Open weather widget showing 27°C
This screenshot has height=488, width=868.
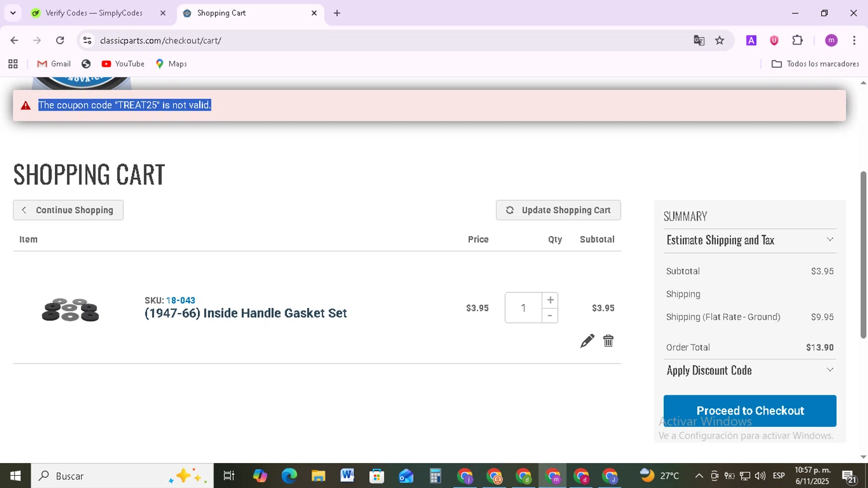pyautogui.click(x=660, y=476)
